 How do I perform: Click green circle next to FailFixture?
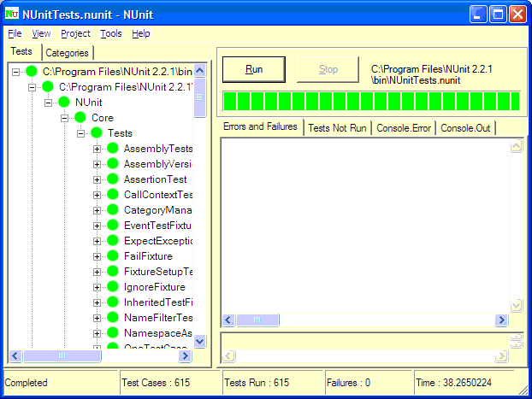pos(113,255)
